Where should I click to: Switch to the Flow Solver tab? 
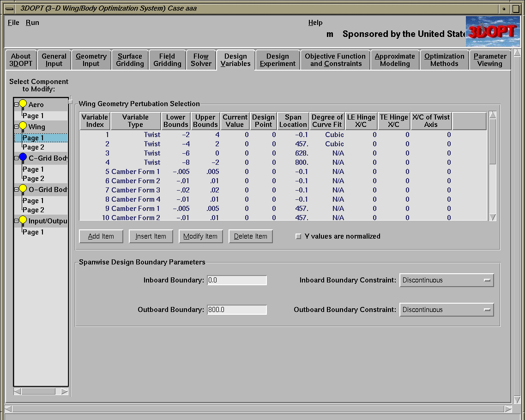coord(201,60)
